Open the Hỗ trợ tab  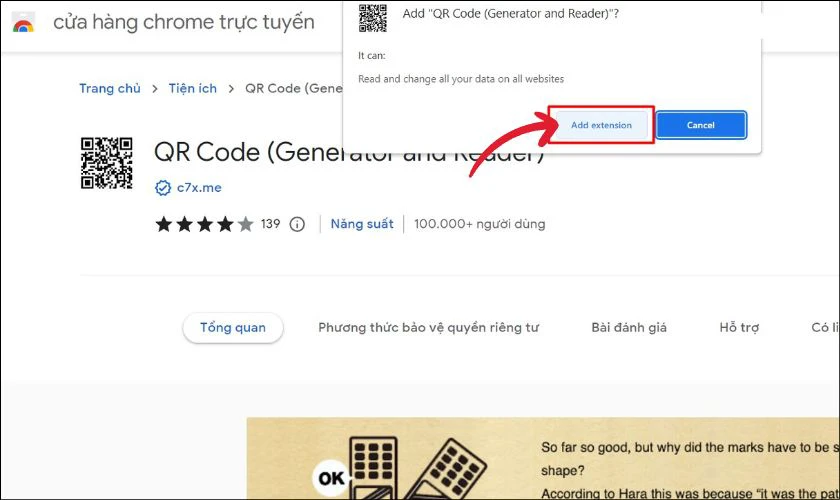click(x=739, y=327)
